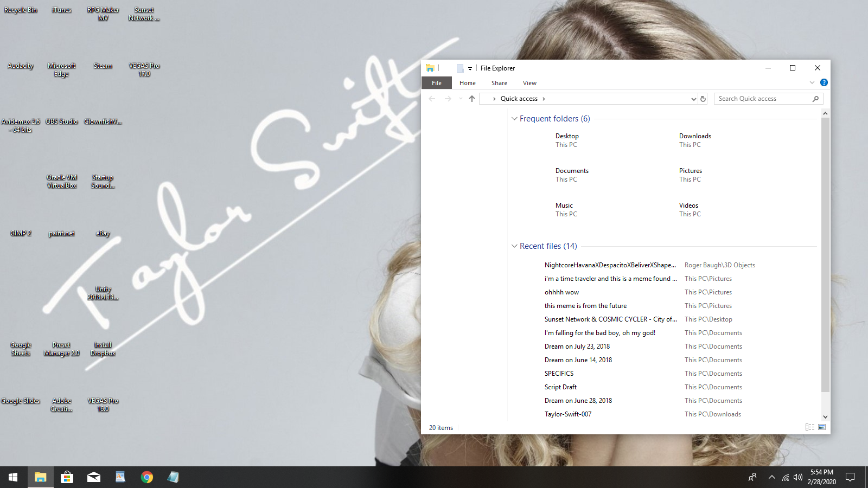The image size is (868, 488).
Task: Select 'Dream on July 23, 2018' file
Action: pos(577,346)
